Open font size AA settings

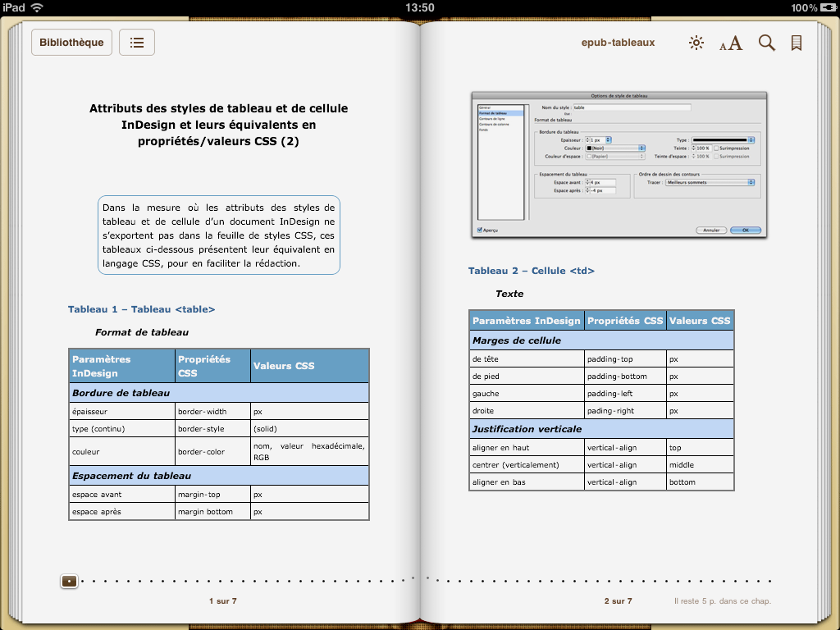731,43
